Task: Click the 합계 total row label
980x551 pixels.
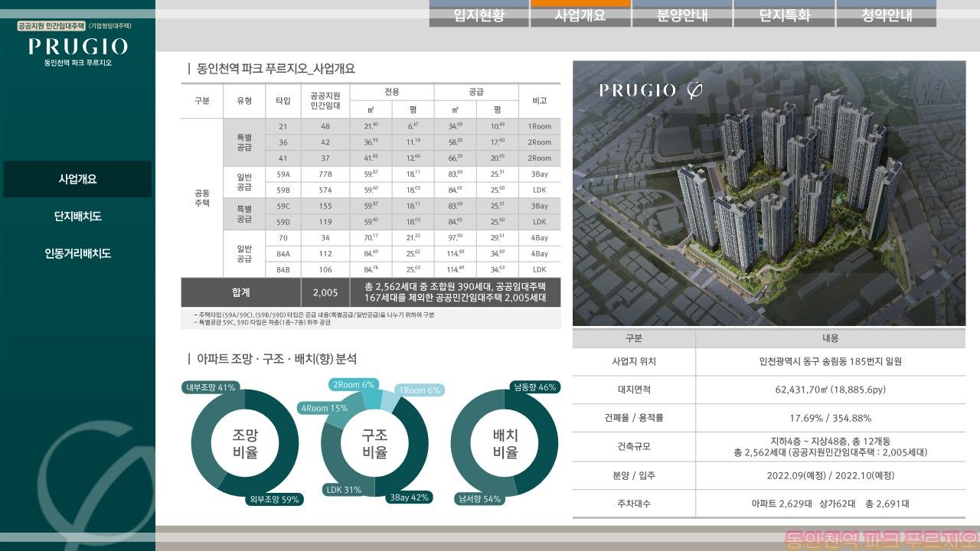Action: click(x=241, y=292)
